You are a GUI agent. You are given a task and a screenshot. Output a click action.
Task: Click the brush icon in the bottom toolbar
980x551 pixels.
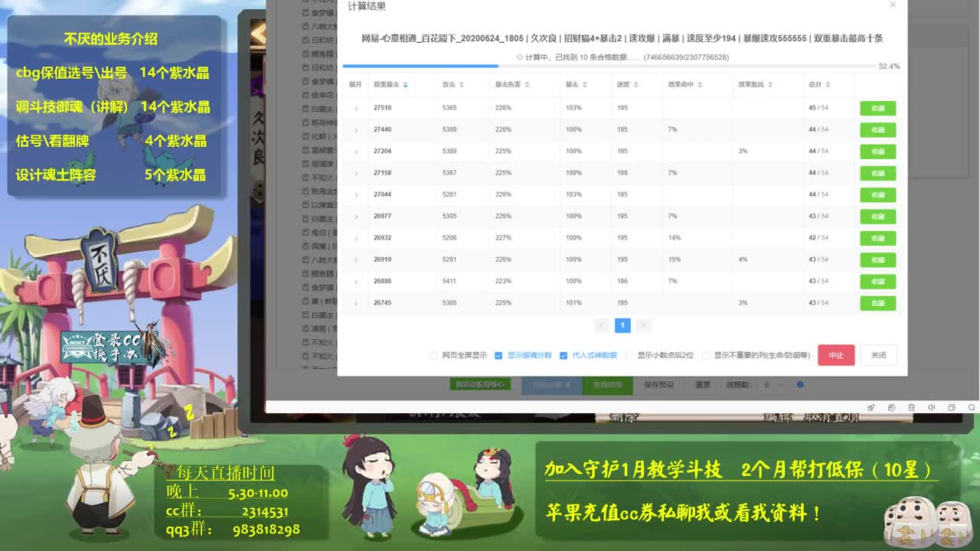click(871, 408)
